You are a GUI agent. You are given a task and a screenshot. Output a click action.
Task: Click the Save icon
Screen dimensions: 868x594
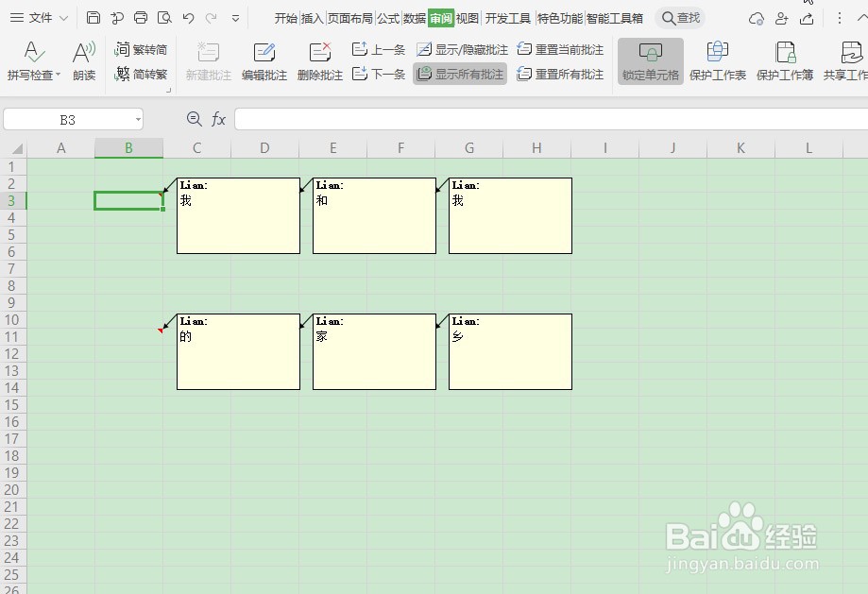click(93, 18)
